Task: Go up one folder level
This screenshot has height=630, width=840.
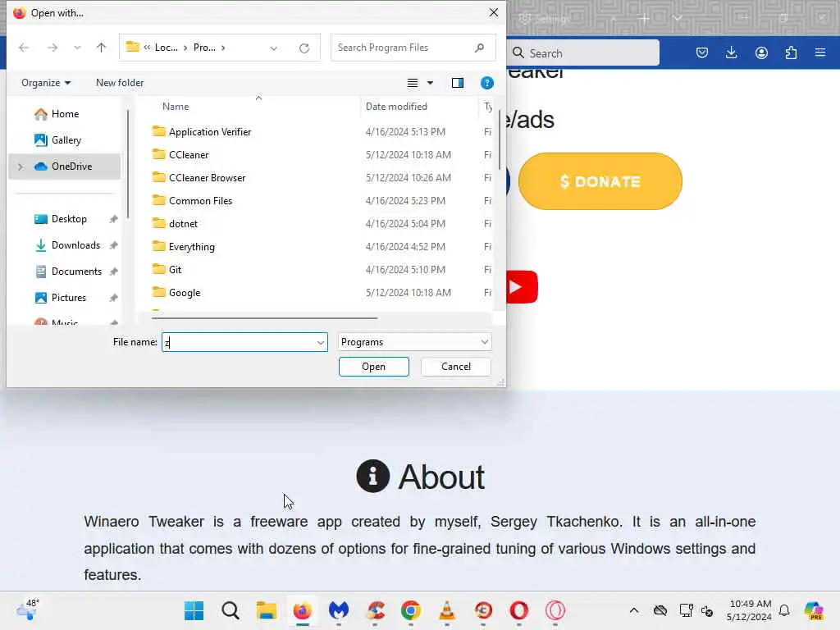Action: 101,48
